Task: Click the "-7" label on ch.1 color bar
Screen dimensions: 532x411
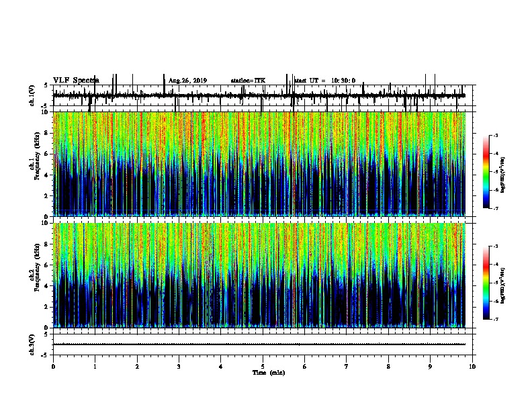Action: [495, 208]
